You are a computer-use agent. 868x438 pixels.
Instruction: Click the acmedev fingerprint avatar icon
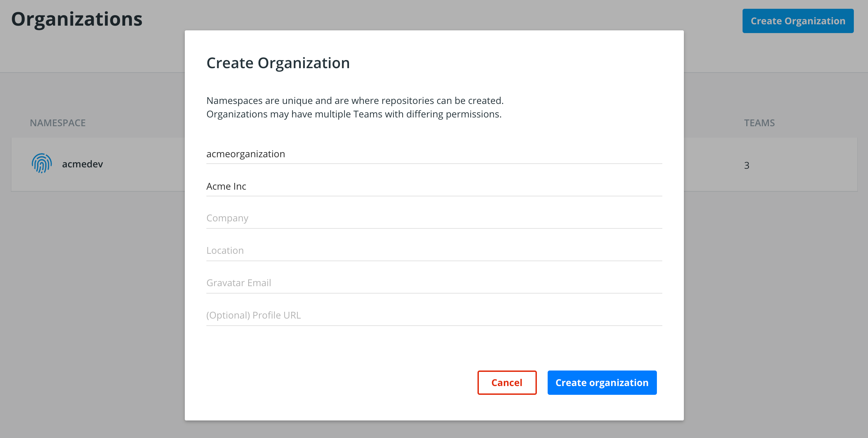pyautogui.click(x=41, y=164)
